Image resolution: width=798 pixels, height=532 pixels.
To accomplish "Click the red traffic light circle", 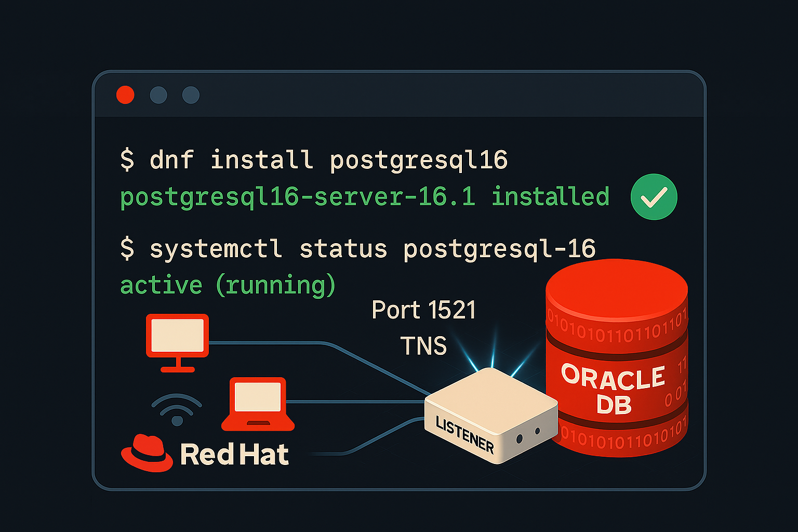I will (x=125, y=95).
